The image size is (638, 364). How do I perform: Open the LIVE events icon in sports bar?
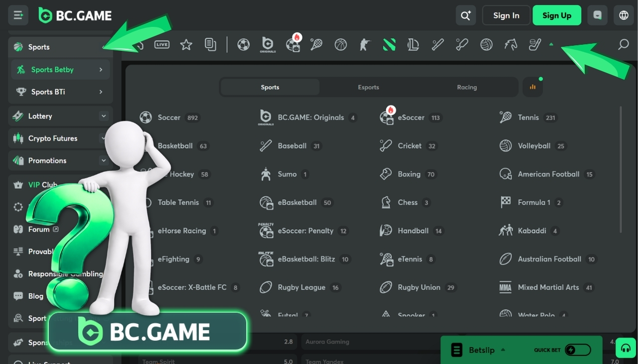click(x=162, y=45)
